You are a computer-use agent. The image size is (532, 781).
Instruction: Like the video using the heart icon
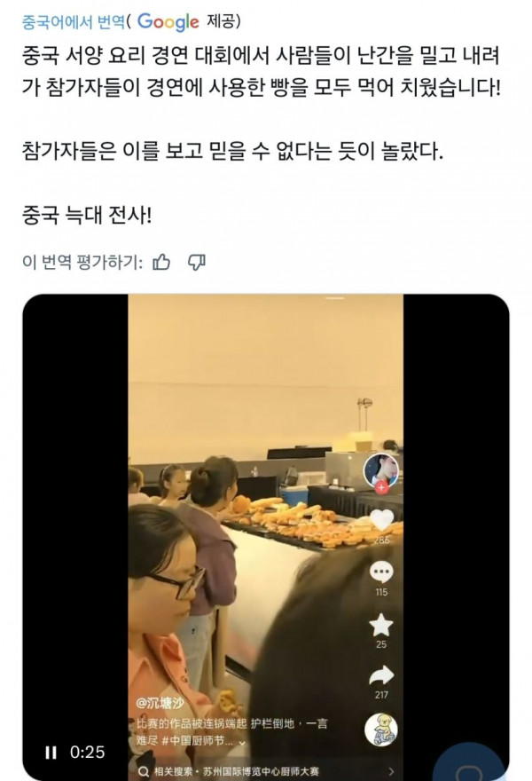[x=381, y=521]
